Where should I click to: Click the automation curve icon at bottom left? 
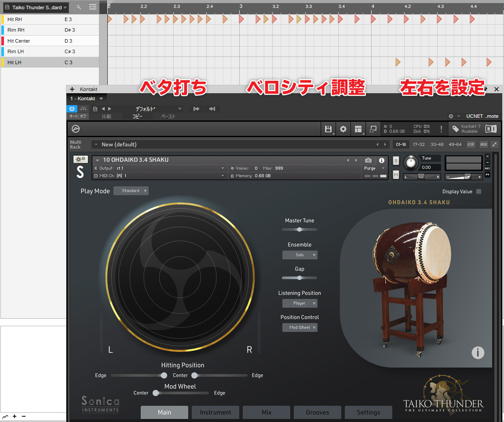coord(5,417)
